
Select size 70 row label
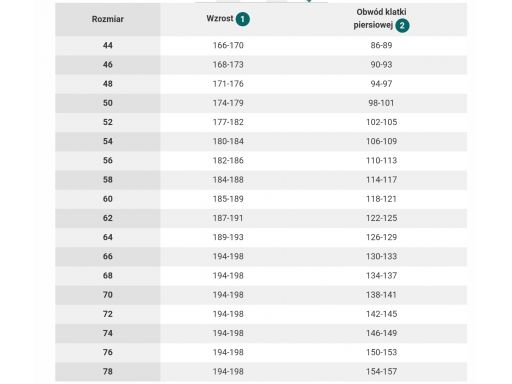108,295
